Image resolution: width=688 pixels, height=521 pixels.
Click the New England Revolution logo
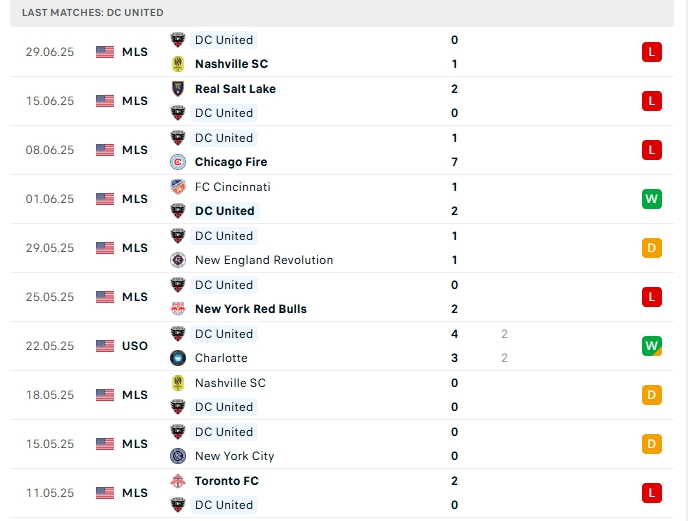(x=178, y=260)
